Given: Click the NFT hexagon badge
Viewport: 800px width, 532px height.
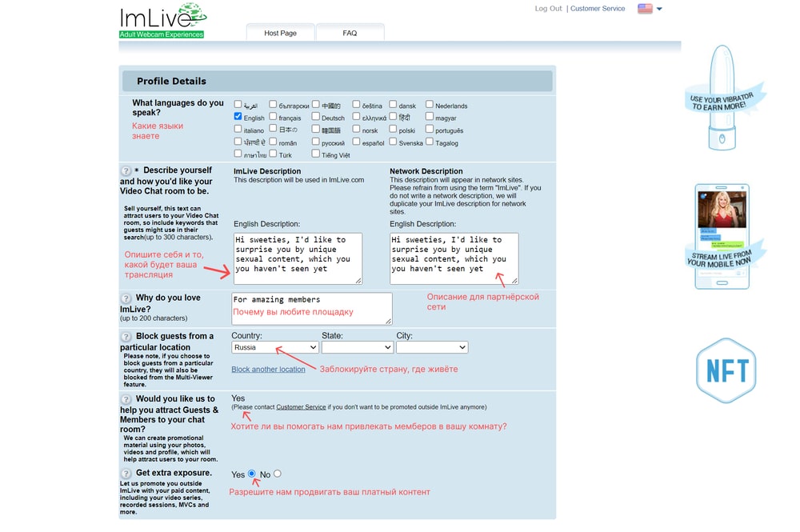Looking at the screenshot, I should pyautogui.click(x=726, y=370).
